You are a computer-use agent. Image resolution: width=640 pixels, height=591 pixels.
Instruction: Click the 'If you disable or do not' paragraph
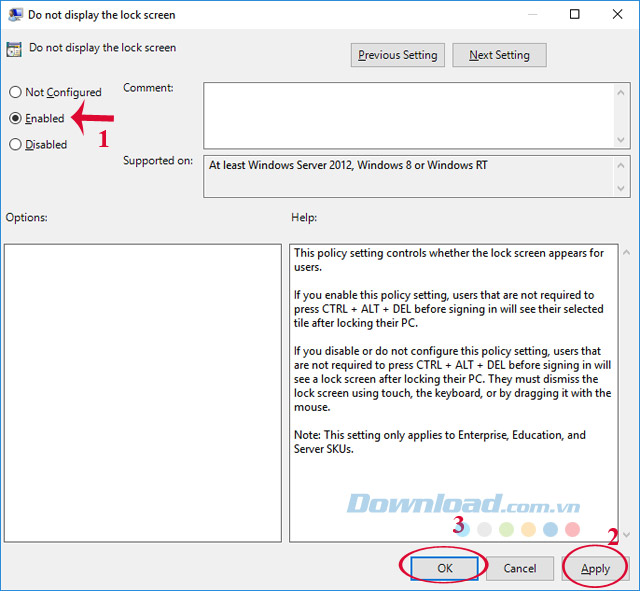click(x=452, y=379)
